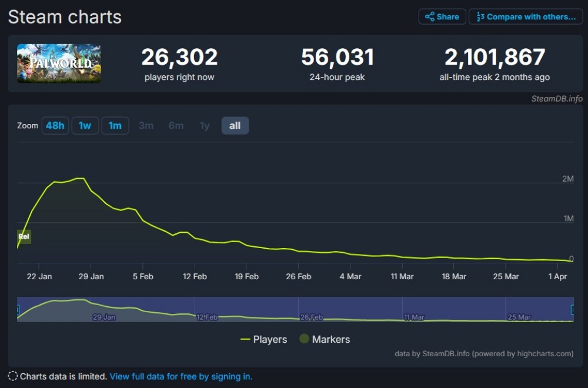
Task: Click the Share button
Action: click(x=442, y=17)
